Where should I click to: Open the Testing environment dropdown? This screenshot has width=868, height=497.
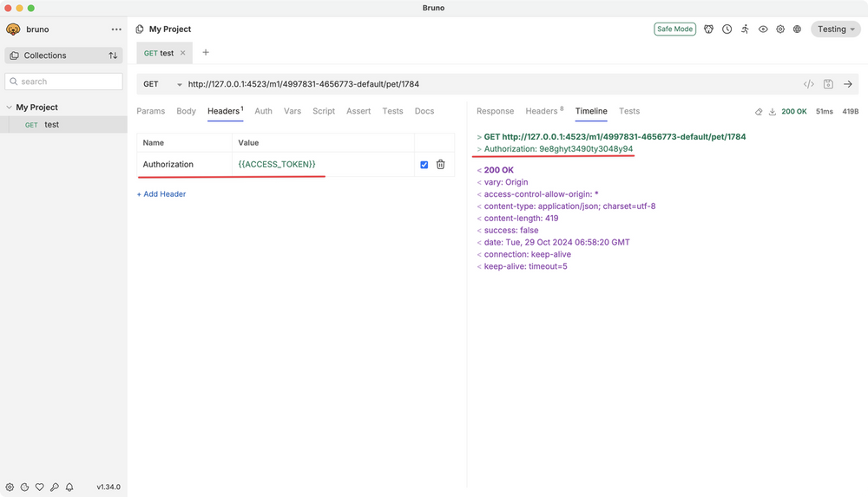[836, 29]
